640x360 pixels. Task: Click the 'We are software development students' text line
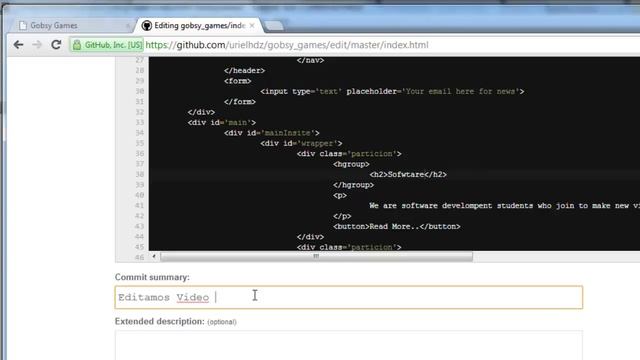point(504,205)
